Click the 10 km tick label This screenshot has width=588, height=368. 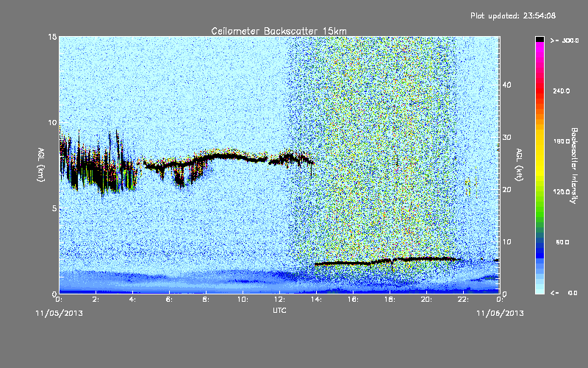(52, 122)
